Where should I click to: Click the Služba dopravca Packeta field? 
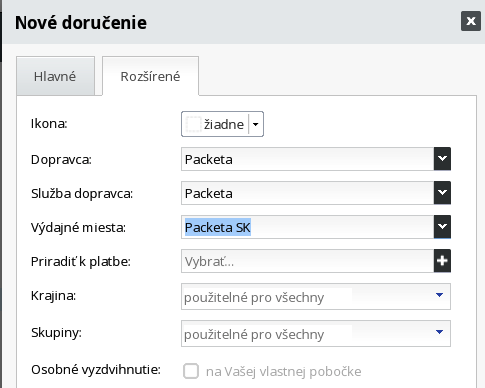pyautogui.click(x=307, y=193)
